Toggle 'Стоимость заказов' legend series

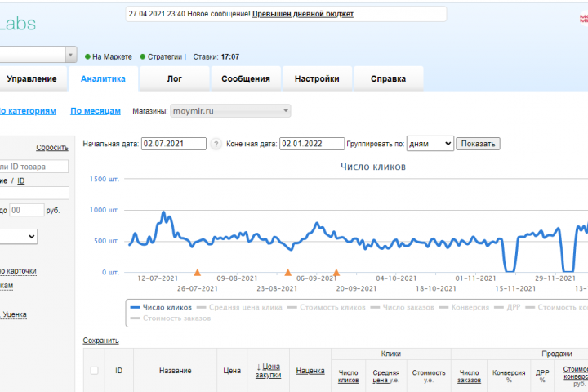point(170,318)
